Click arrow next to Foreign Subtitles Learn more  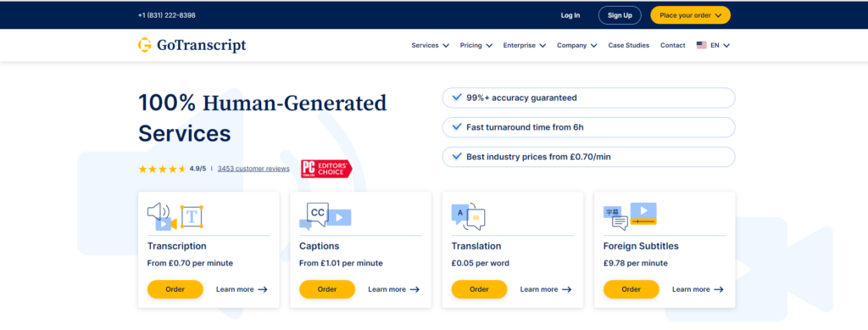click(719, 289)
